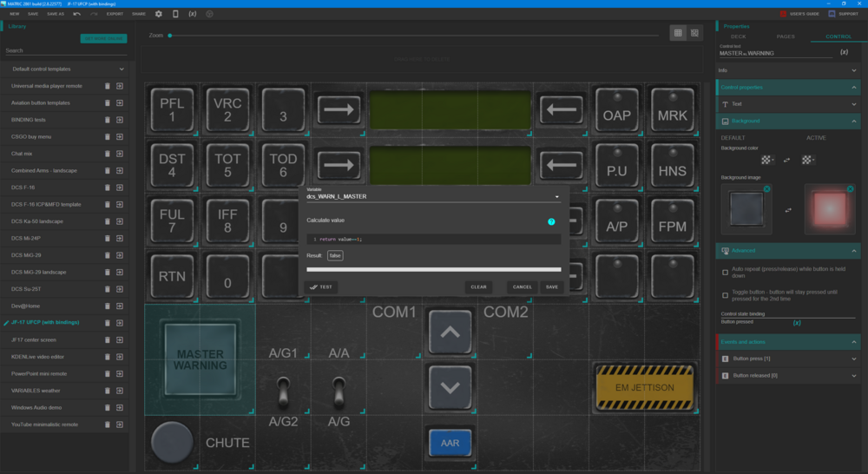The image size is (868, 474).
Task: Click CANCEL button in dialog
Action: (x=522, y=286)
